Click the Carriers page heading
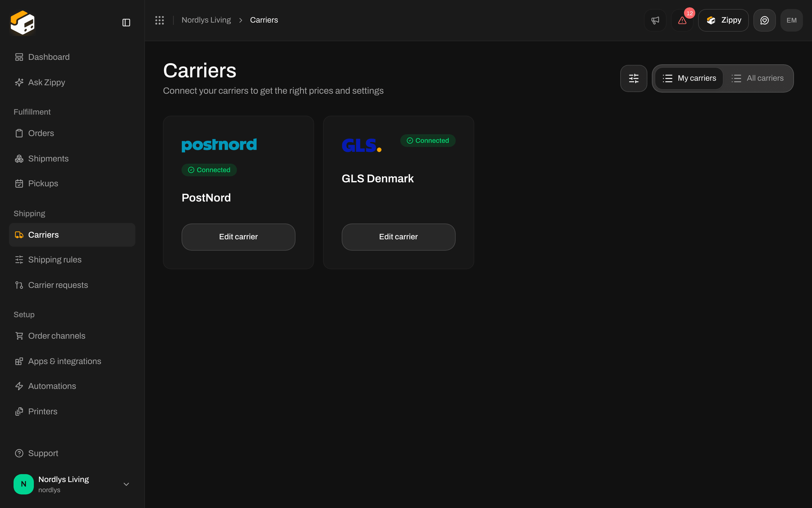 click(x=200, y=71)
